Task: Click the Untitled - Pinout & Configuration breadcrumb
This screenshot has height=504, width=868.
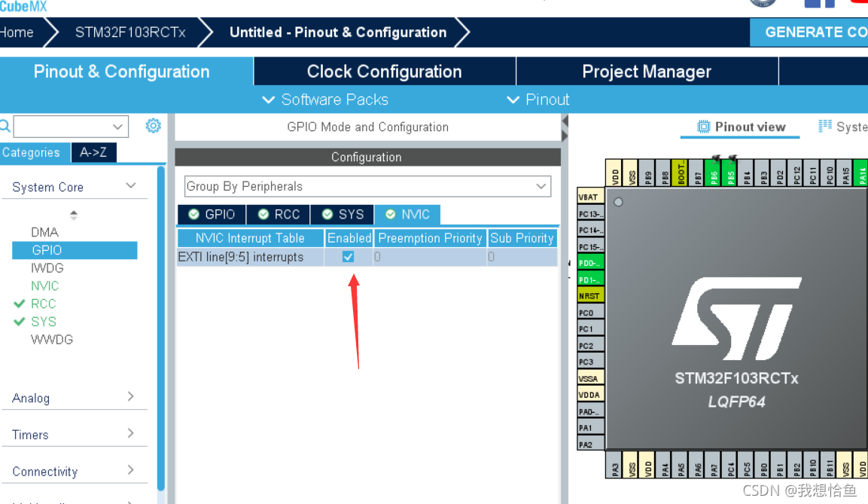Action: (338, 32)
